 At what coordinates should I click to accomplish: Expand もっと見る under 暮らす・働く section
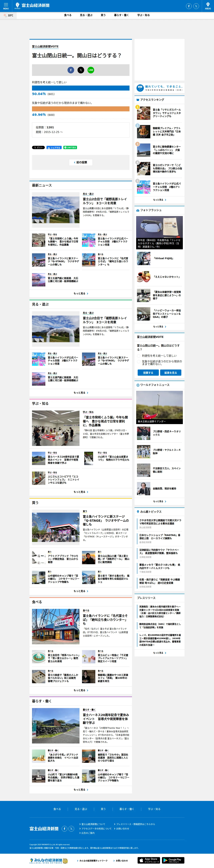click(81, 789)
